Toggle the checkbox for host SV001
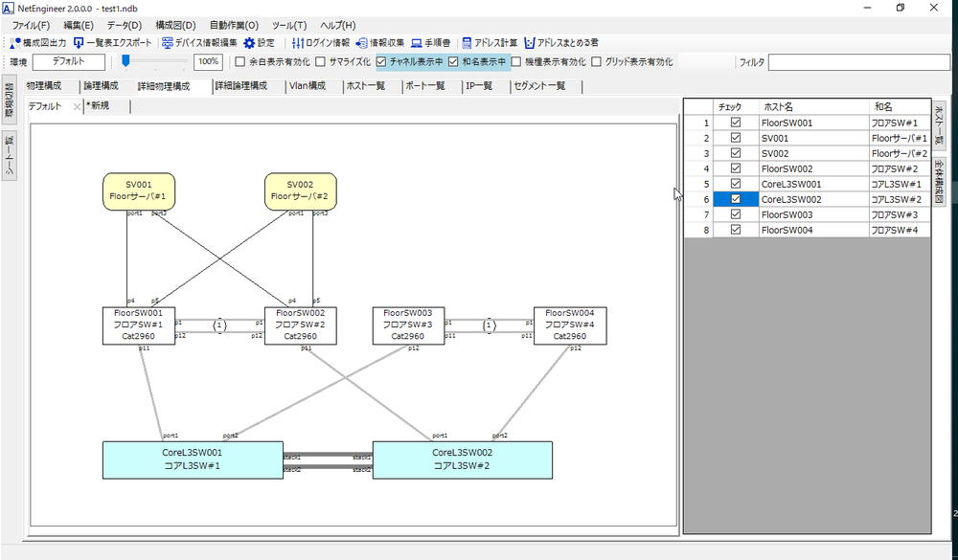The width and height of the screenshot is (958, 560). pyautogui.click(x=736, y=138)
